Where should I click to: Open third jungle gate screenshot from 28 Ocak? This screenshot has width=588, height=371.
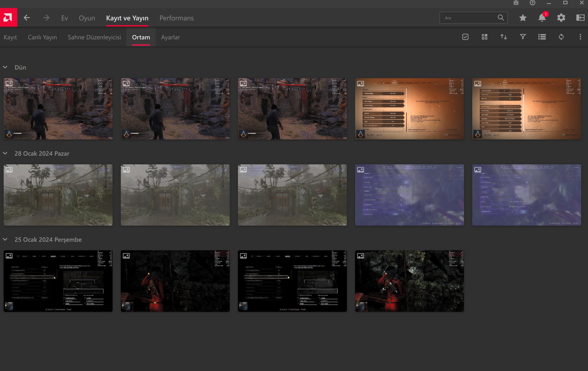pyautogui.click(x=292, y=195)
